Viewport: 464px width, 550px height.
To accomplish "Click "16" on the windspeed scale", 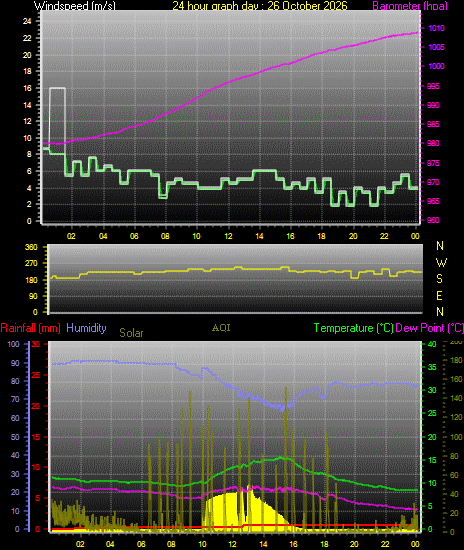I will click(27, 88).
